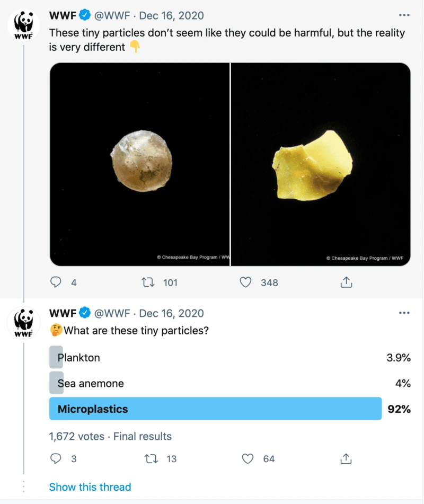Open more options on the first tweet

[404, 15]
